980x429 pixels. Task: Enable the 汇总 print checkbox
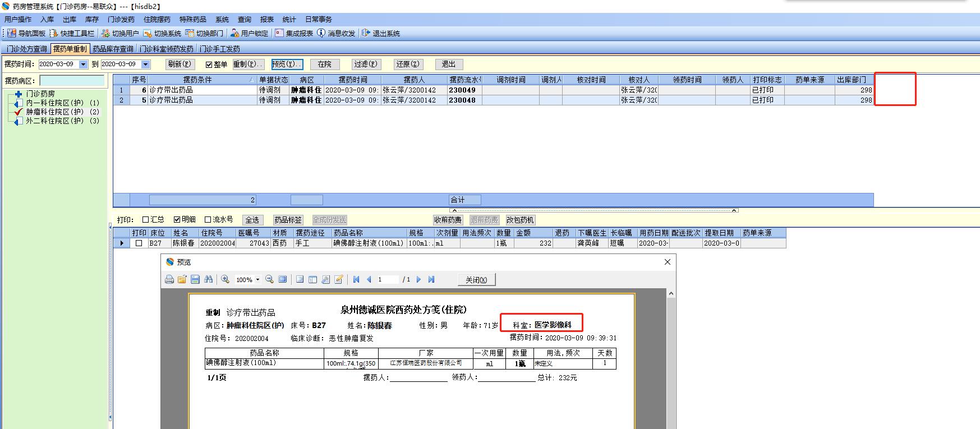click(146, 220)
